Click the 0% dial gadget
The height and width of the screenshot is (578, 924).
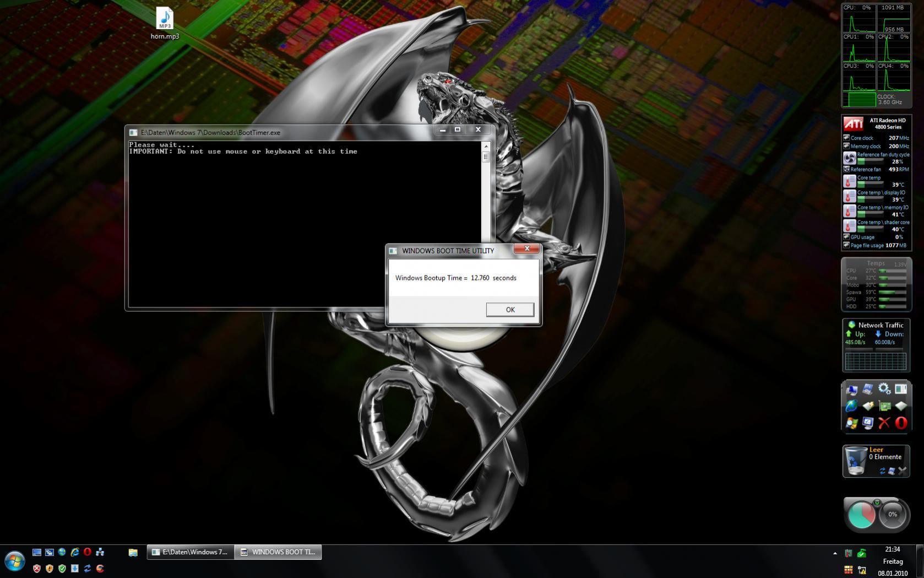[x=893, y=514]
